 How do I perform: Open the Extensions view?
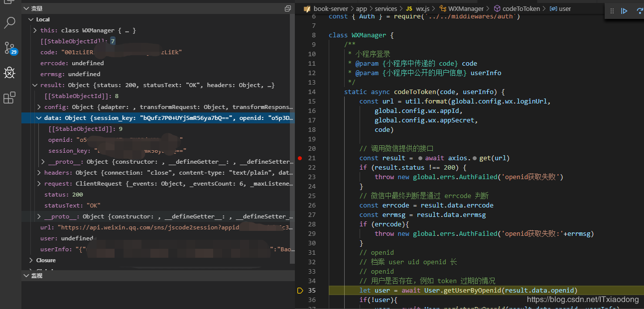(9, 98)
